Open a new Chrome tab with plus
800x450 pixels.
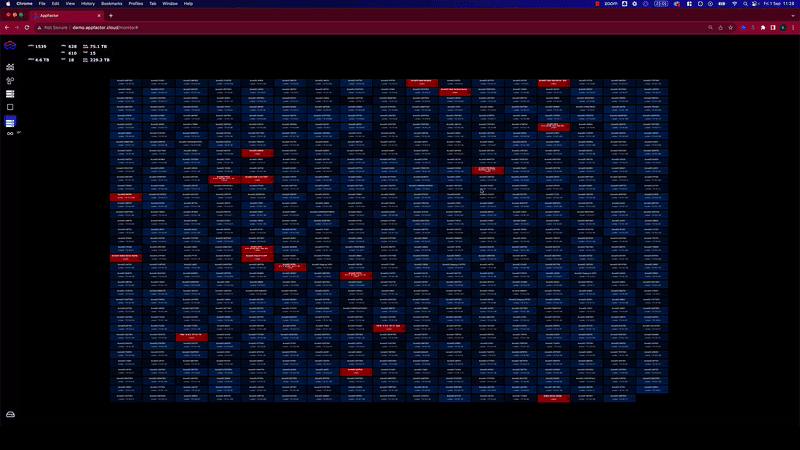tap(111, 16)
